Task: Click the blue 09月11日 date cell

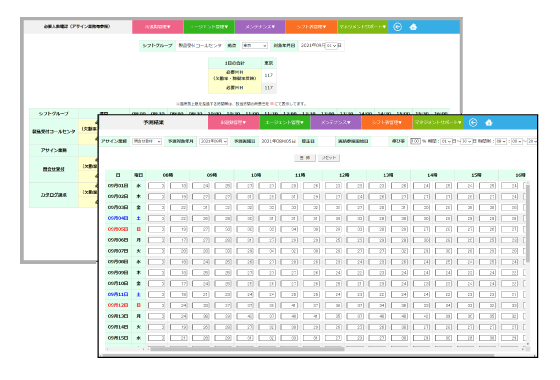Action: coord(118,295)
